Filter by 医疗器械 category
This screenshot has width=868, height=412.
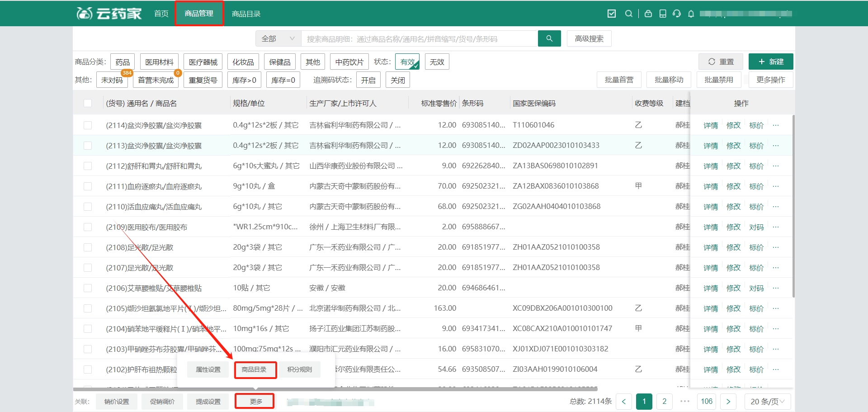(x=203, y=62)
